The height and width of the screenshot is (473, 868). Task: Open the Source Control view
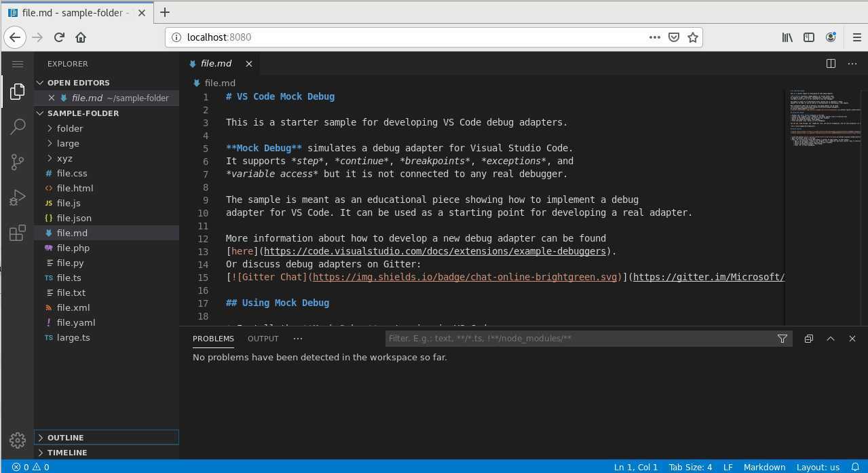pos(18,162)
